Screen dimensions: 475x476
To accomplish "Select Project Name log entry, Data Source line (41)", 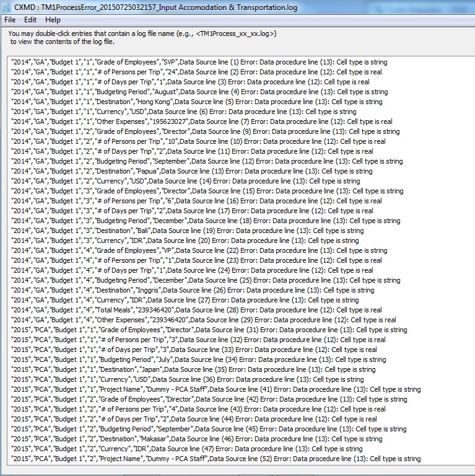I will [216, 389].
